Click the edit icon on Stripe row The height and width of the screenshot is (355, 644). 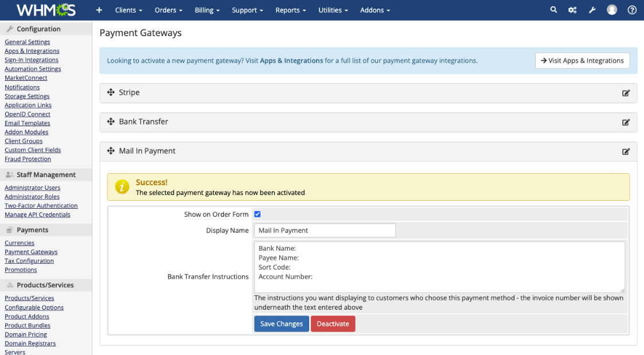point(626,93)
